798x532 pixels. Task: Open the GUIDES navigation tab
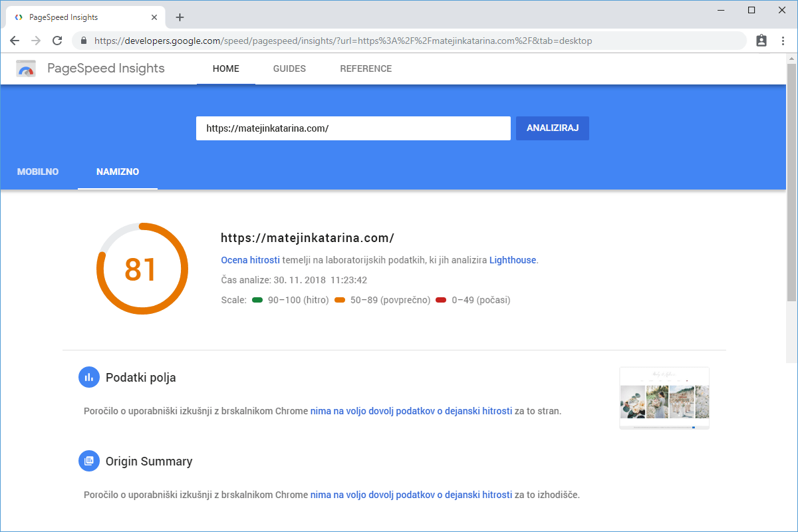point(289,68)
